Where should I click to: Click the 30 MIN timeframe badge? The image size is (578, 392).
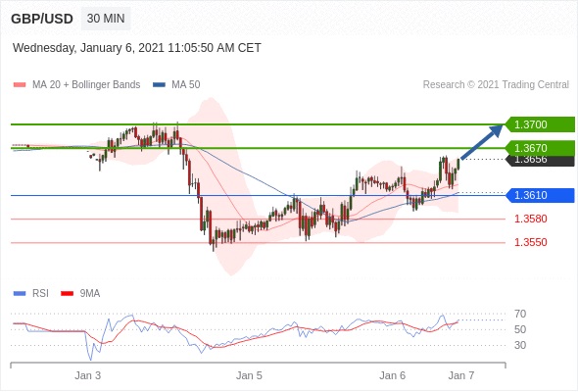pyautogui.click(x=106, y=19)
